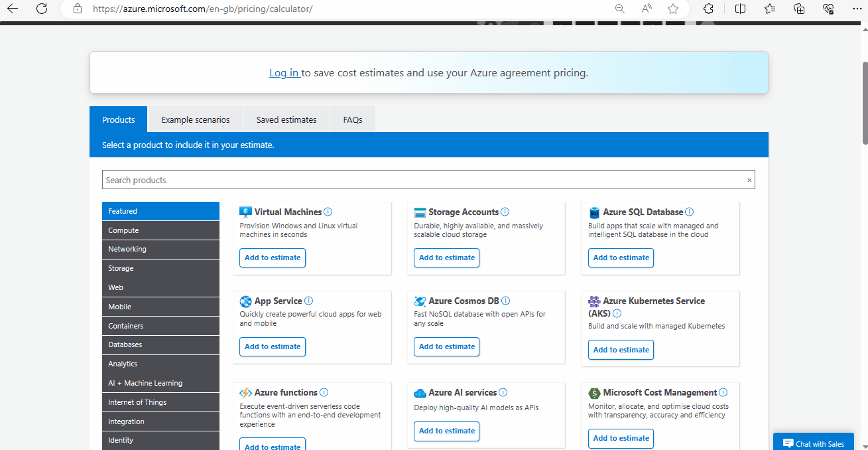The height and width of the screenshot is (450, 868).
Task: Open browser essentials heart icon
Action: 828,9
